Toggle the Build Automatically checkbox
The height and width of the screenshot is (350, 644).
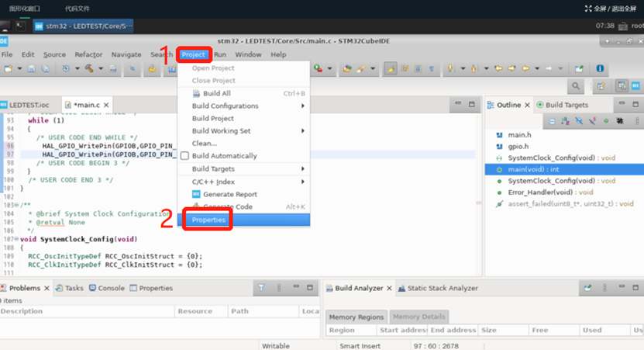click(184, 156)
